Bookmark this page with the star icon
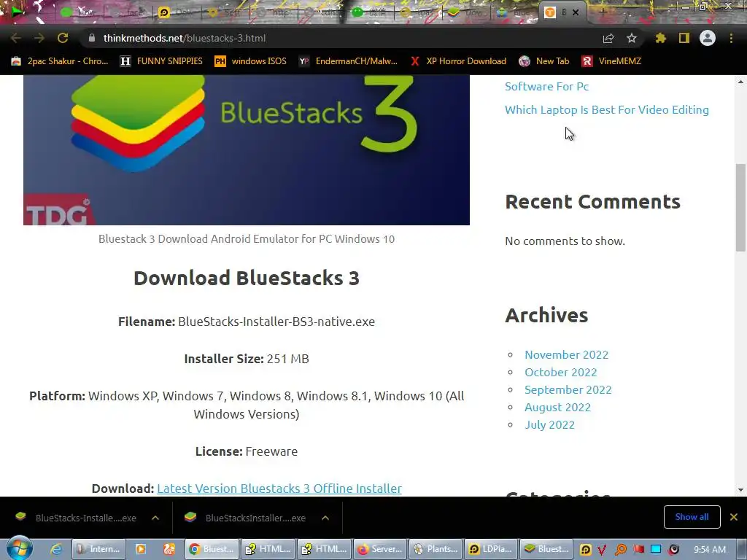Image resolution: width=747 pixels, height=560 pixels. pos(631,38)
